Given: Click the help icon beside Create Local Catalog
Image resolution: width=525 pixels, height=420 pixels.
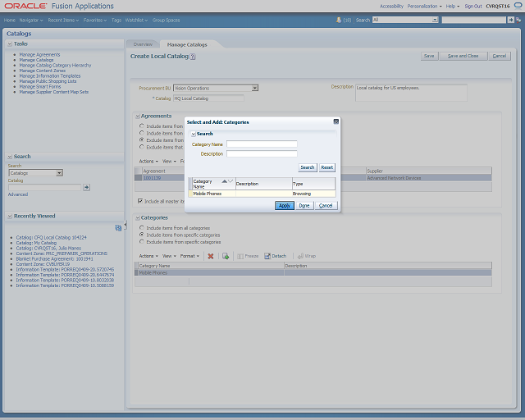Looking at the screenshot, I should 193,57.
